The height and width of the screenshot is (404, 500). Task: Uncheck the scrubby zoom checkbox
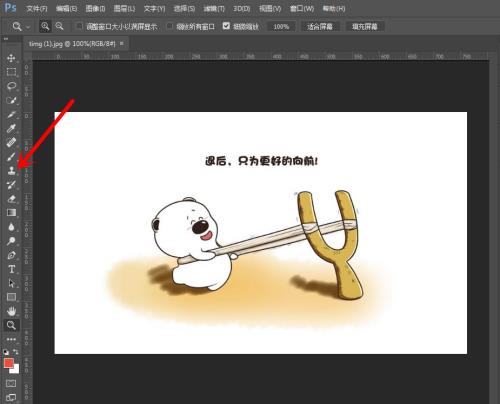click(x=226, y=26)
